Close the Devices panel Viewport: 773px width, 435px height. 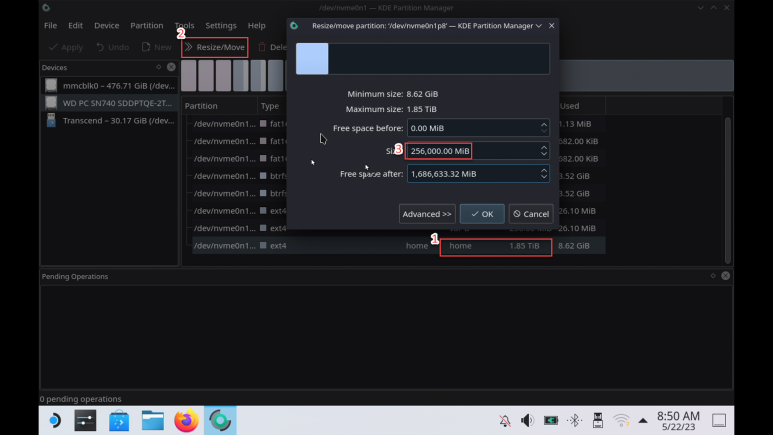click(171, 67)
